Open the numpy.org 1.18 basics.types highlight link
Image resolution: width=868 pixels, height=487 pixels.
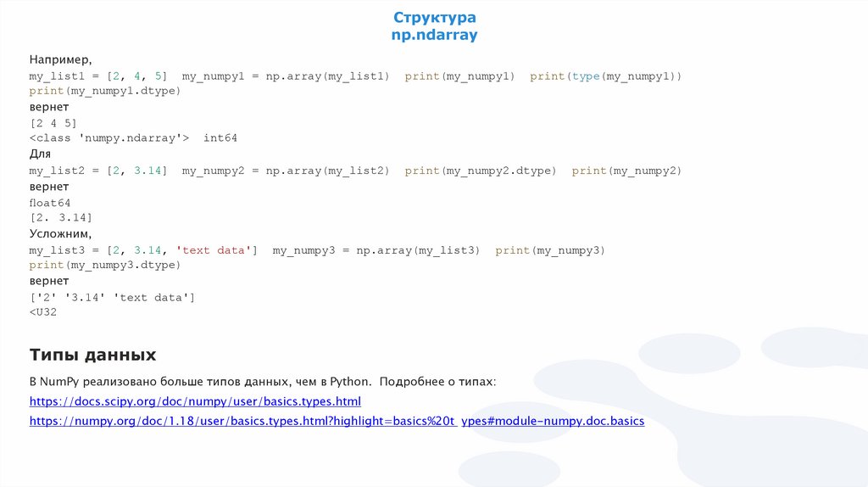point(243,421)
